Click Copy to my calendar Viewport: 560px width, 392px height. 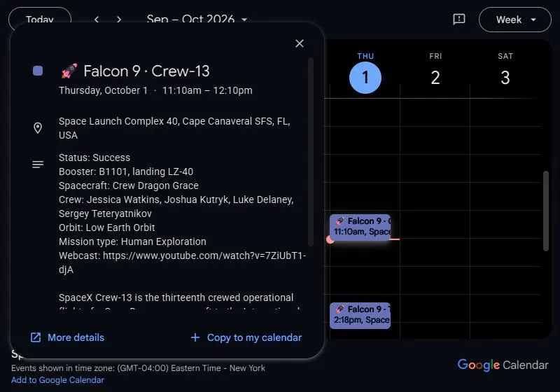click(246, 337)
